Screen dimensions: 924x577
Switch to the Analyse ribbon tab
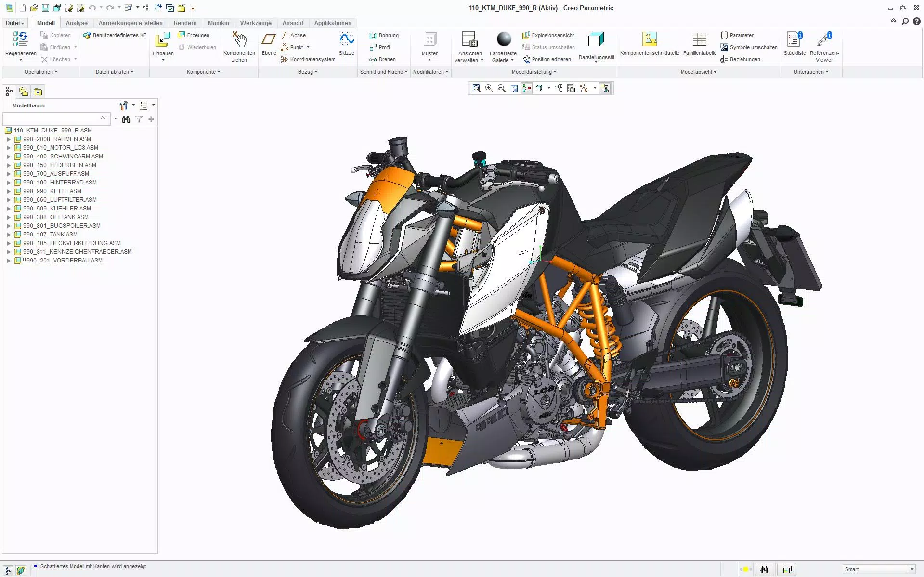point(77,23)
